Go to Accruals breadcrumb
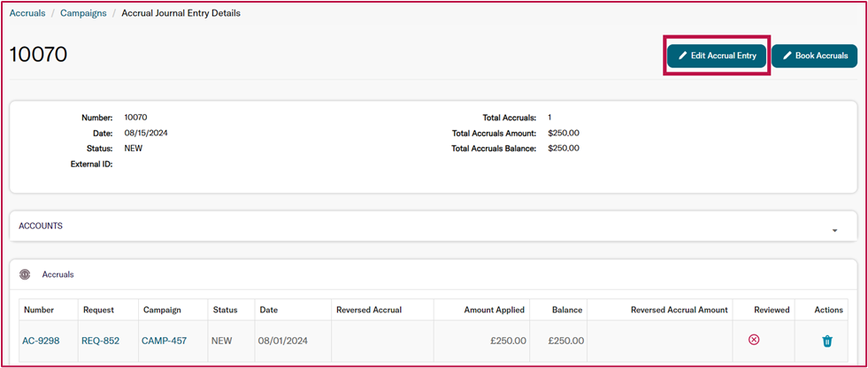 coord(27,13)
